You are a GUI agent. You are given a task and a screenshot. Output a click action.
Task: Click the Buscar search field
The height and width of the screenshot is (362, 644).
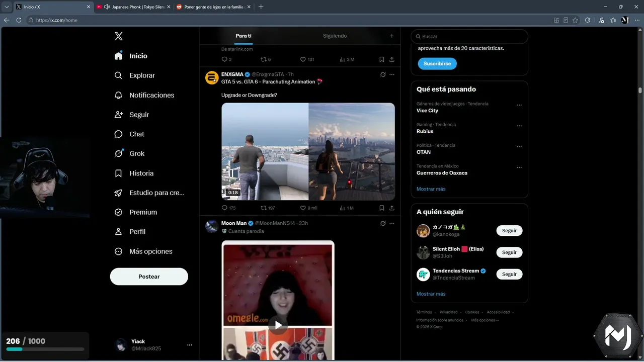(x=469, y=37)
